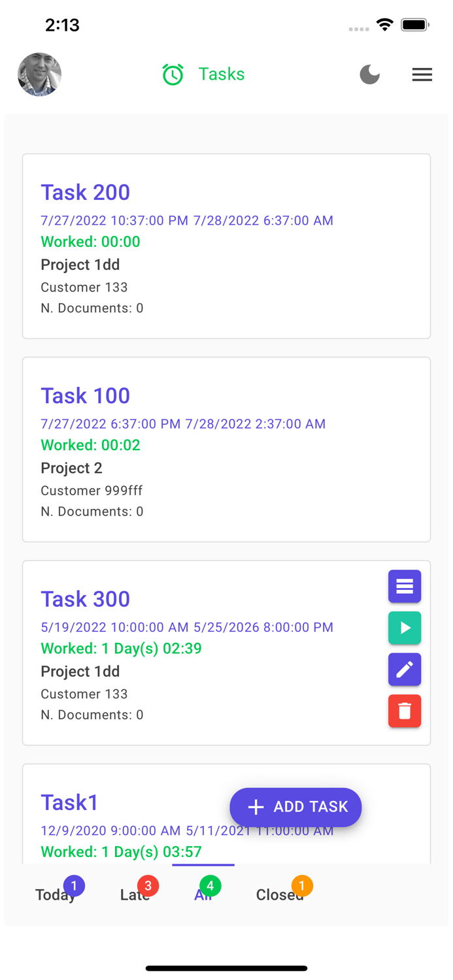This screenshot has height=980, width=453.
Task: Select the Task 300 title
Action: tap(85, 599)
